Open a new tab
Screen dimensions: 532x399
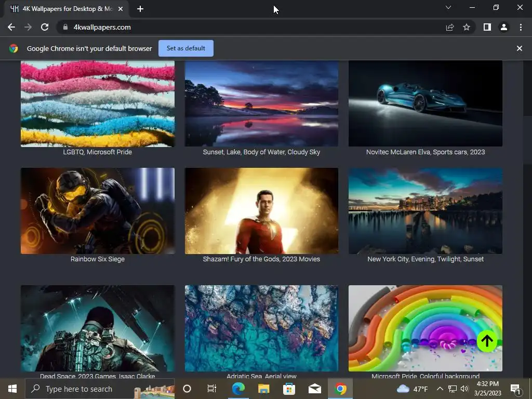pyautogui.click(x=140, y=9)
